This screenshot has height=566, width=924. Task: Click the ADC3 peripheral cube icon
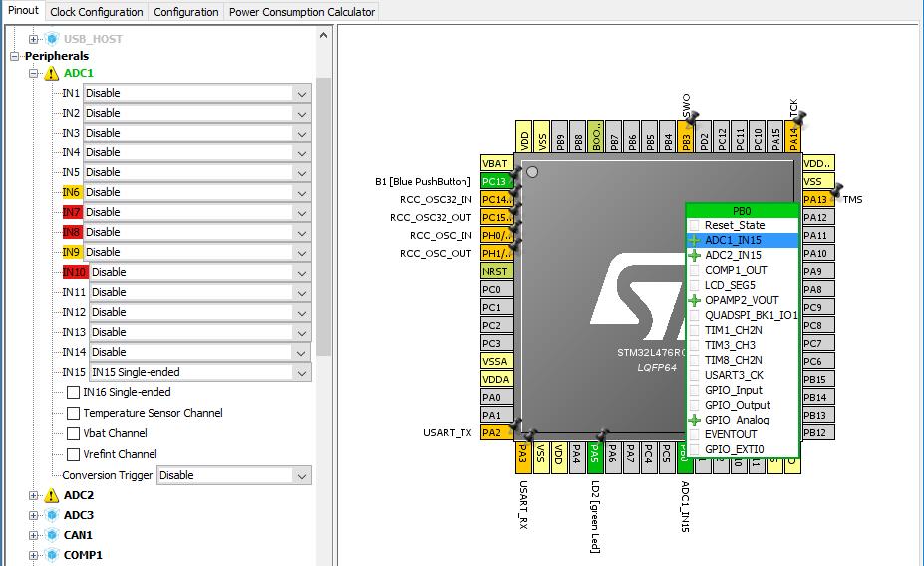52,515
